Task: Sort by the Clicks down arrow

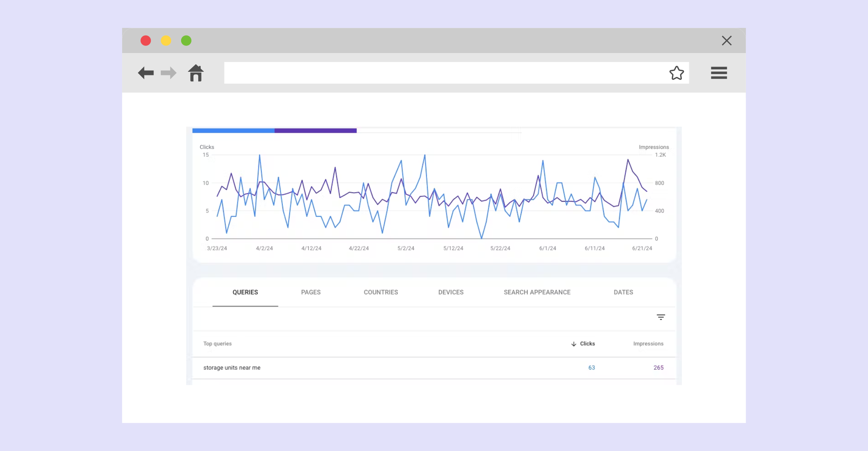Action: [x=574, y=344]
